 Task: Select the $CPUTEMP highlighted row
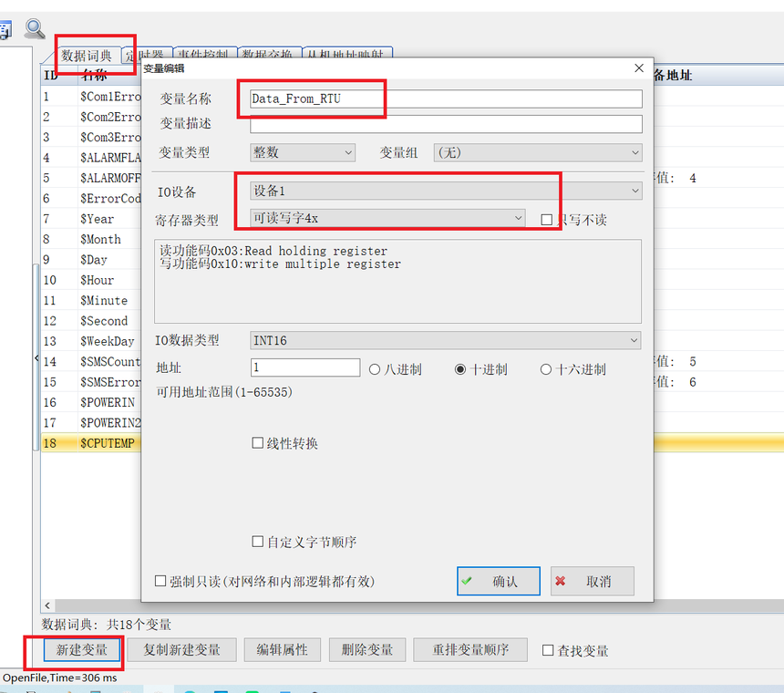coord(91,443)
